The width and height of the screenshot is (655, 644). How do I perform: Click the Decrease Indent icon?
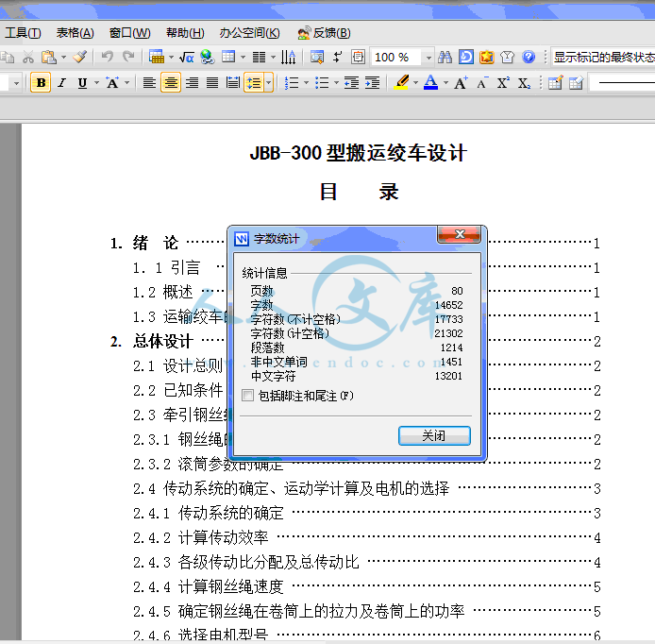tap(352, 83)
